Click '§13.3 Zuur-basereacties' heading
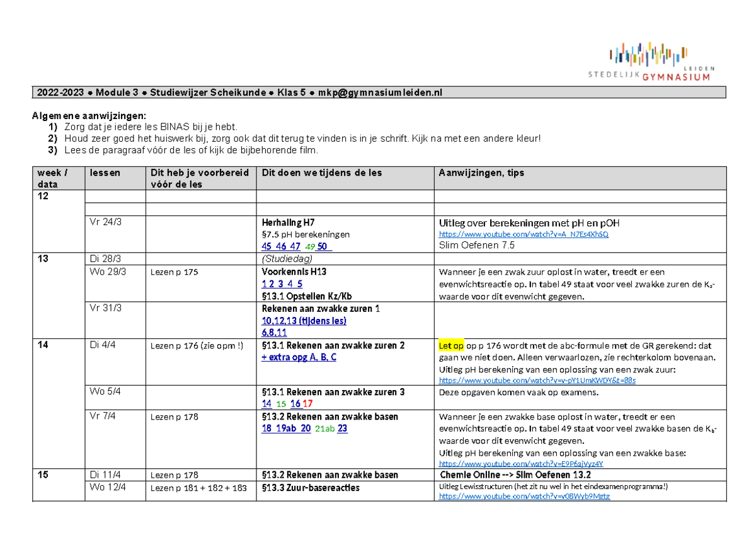Viewport: 756px width, 535px height. tap(309, 487)
